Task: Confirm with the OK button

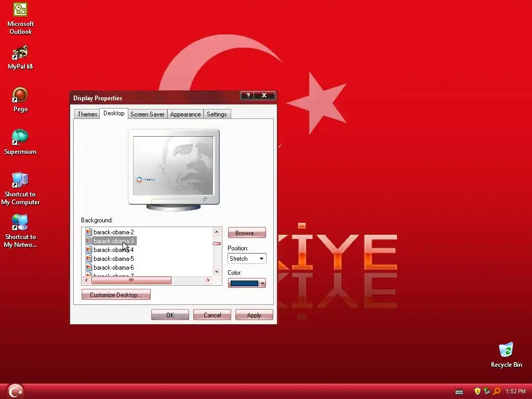Action: 170,315
